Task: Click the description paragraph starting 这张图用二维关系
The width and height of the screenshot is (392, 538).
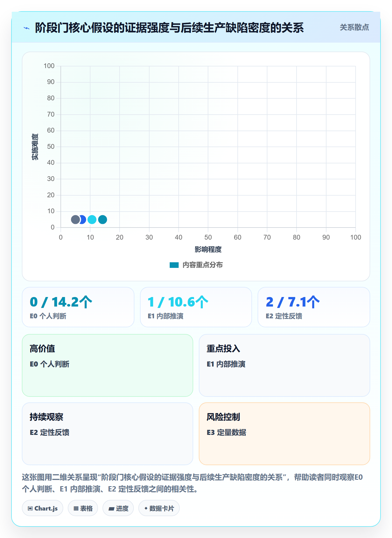Action: [193, 483]
